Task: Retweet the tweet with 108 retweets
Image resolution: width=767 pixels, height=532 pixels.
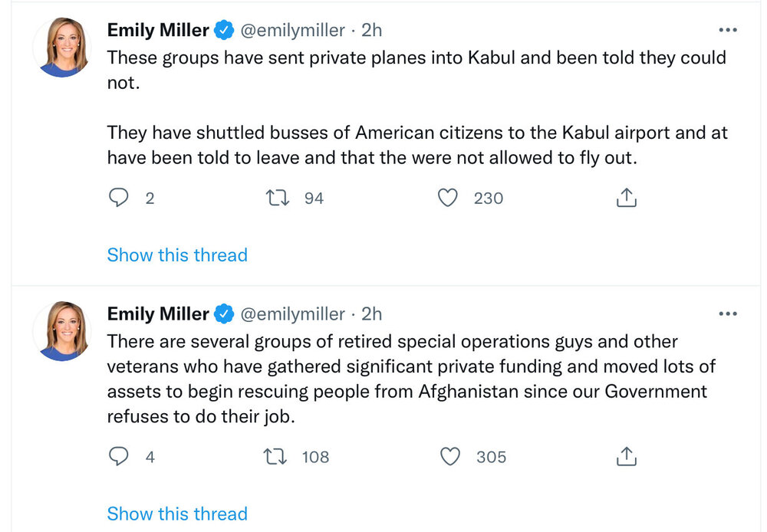Action: (276, 457)
